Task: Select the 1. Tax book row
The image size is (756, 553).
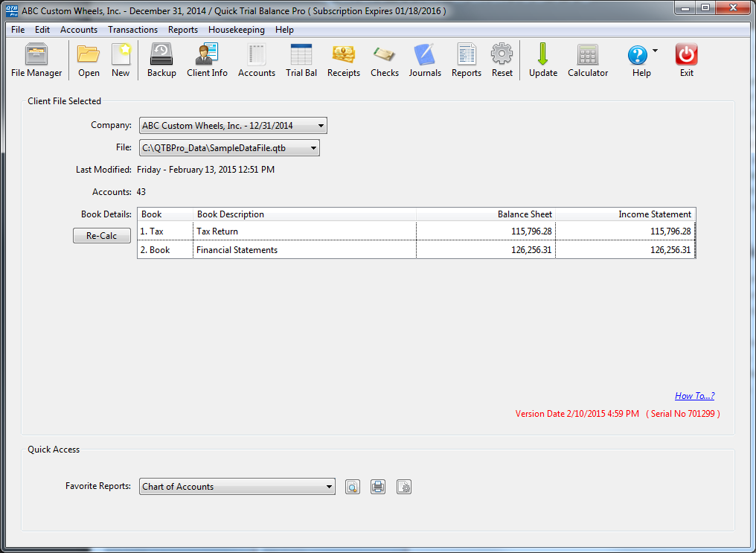Action: [417, 231]
